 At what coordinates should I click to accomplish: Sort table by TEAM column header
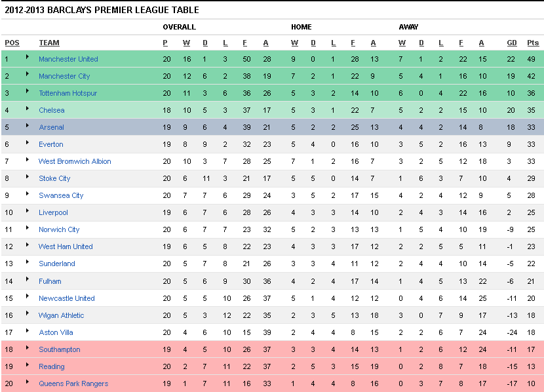[x=49, y=43]
